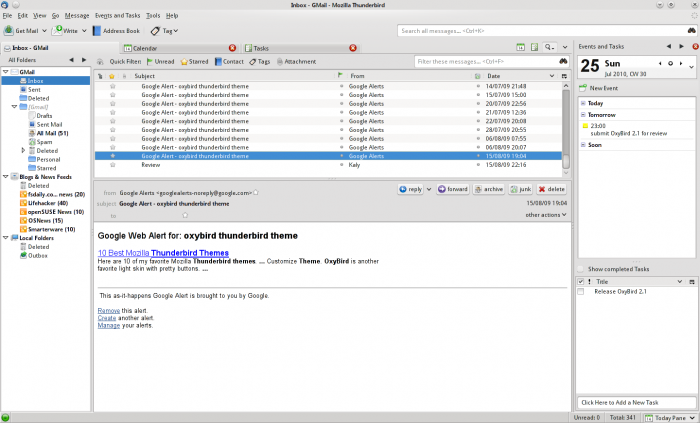700x423 pixels.
Task: Toggle the Quick Filter pin icon
Action: point(100,62)
